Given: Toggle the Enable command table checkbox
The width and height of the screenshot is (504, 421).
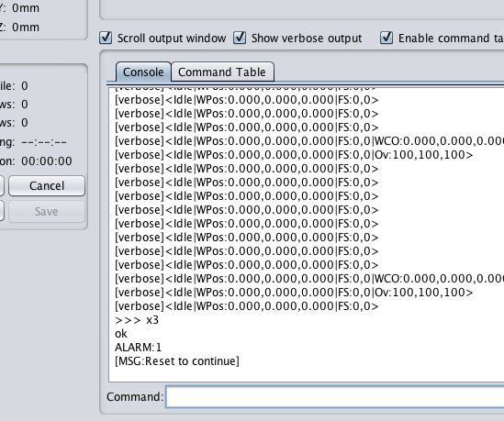Looking at the screenshot, I should click(386, 38).
